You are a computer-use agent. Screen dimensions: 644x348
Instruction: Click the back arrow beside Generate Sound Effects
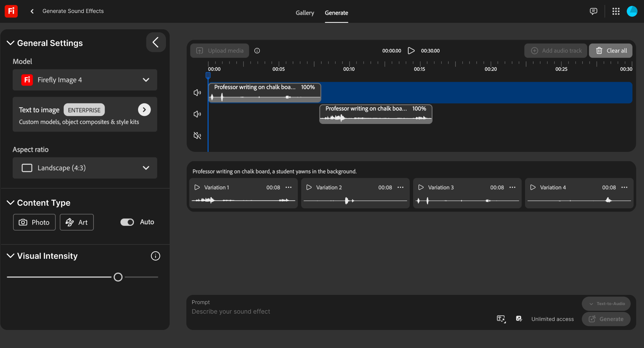pyautogui.click(x=32, y=11)
